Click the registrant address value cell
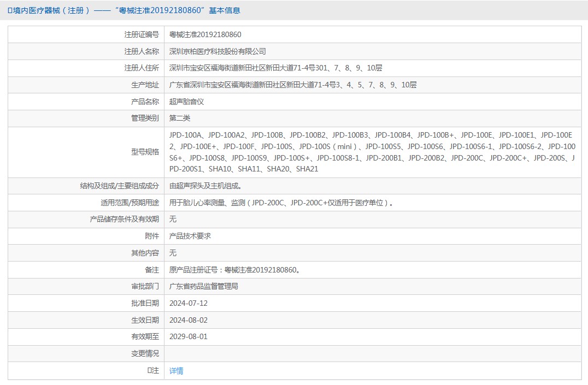This screenshot has width=588, height=385. pos(275,68)
